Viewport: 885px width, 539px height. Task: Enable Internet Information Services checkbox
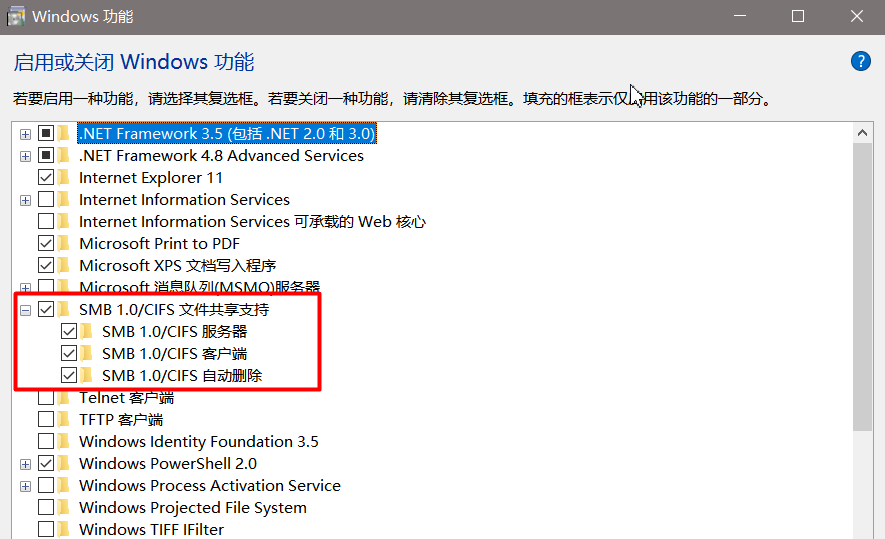click(46, 200)
